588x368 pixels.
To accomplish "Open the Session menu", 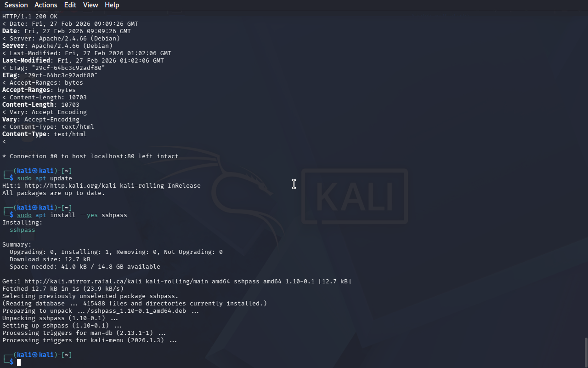I will click(16, 5).
